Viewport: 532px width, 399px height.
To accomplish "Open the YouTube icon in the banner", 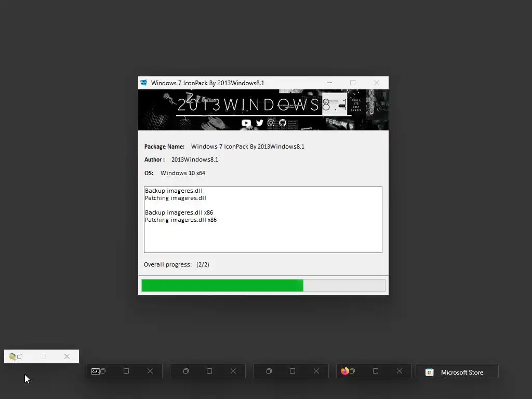I will [246, 123].
